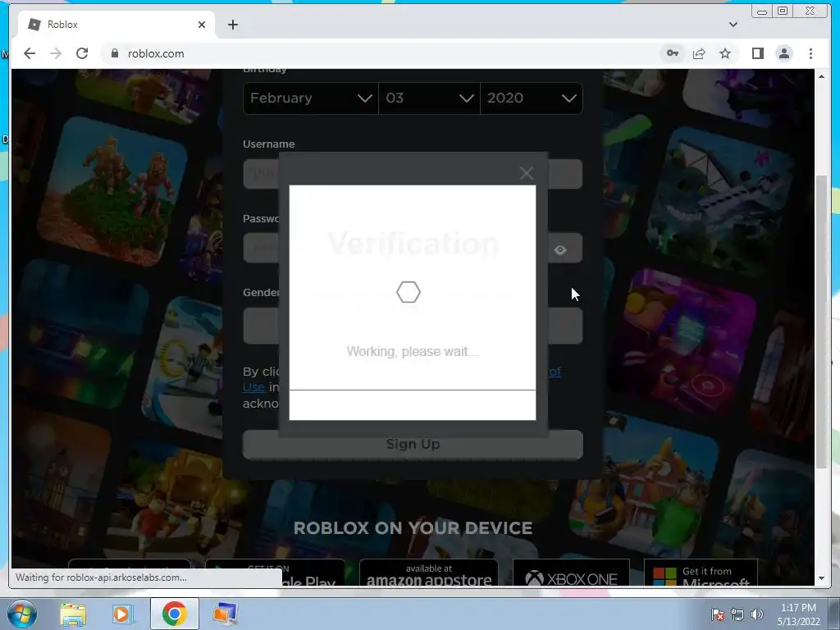Open the Get it from Microsoft badge
This screenshot has width=840, height=630.
(701, 573)
